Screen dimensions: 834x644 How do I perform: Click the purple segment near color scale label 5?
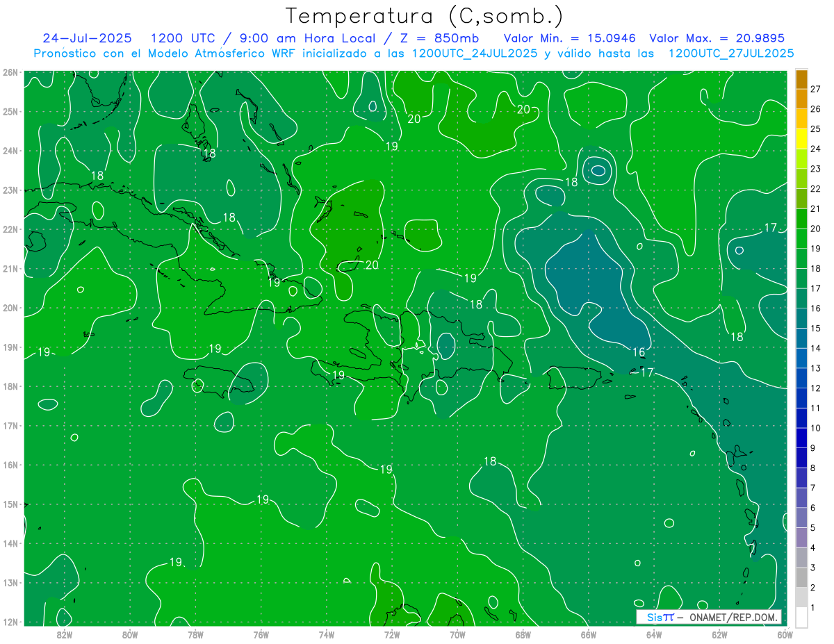[801, 537]
